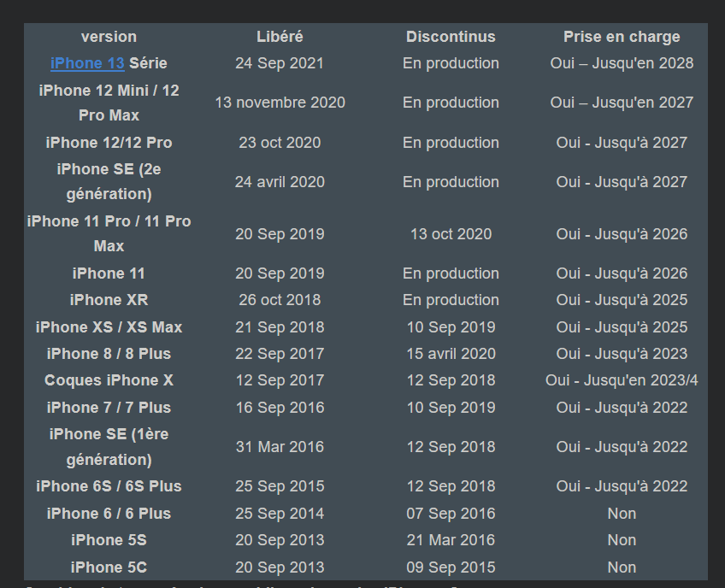Click the "24 Sep 2021" release date
This screenshot has width=725, height=588.
[280, 63]
